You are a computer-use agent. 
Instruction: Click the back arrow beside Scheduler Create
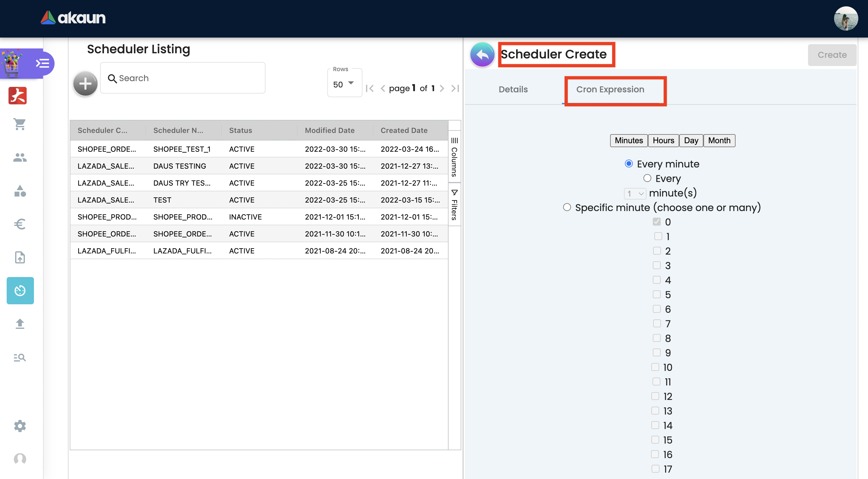point(482,55)
